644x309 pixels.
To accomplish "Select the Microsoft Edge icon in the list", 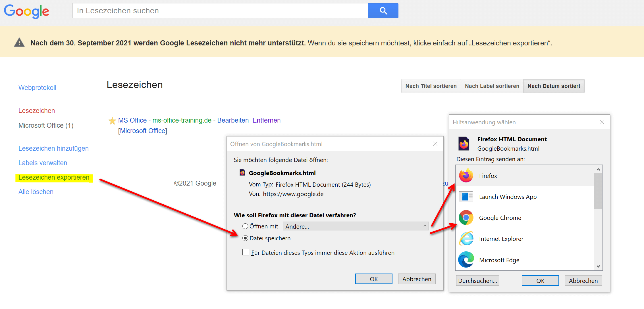I will coord(466,260).
